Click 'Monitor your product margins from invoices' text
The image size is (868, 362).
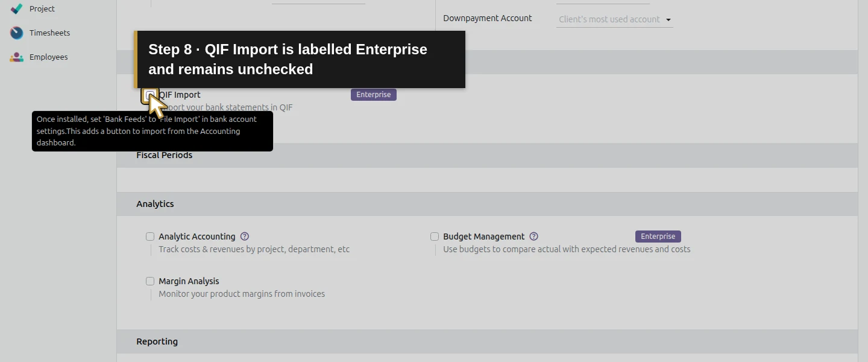tap(242, 294)
